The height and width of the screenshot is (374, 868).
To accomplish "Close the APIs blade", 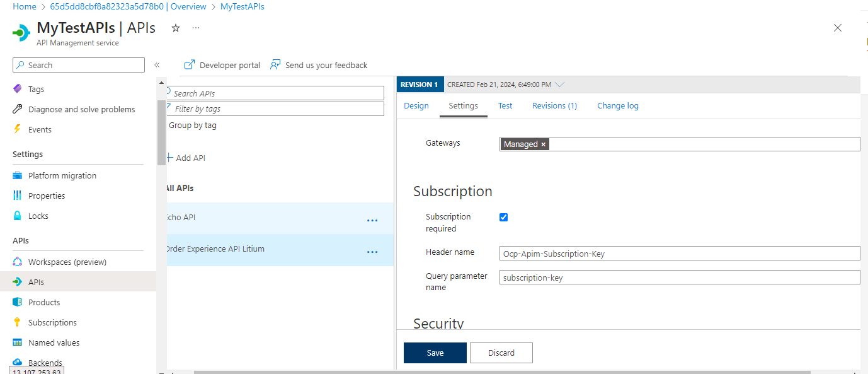I will 838,28.
